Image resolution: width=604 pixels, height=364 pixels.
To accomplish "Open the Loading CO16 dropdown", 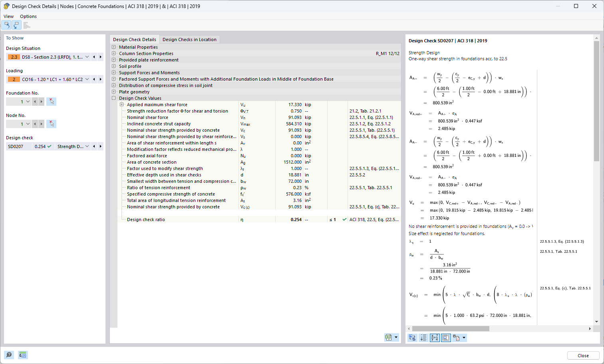I will (x=87, y=79).
